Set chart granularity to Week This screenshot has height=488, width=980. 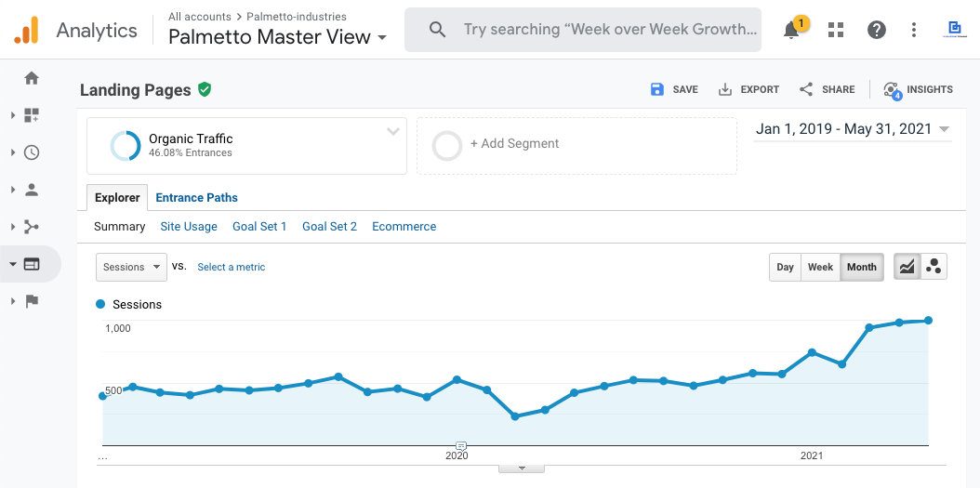pos(820,267)
